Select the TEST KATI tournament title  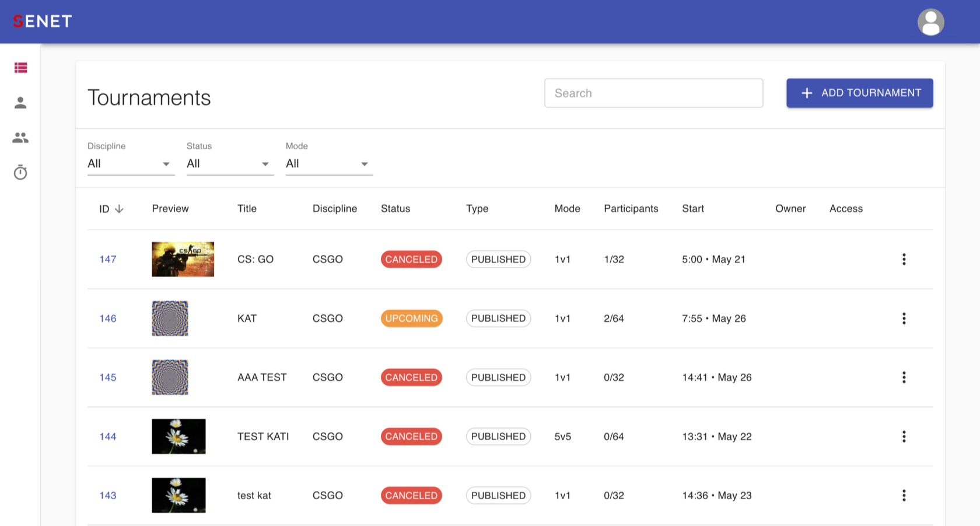point(263,436)
